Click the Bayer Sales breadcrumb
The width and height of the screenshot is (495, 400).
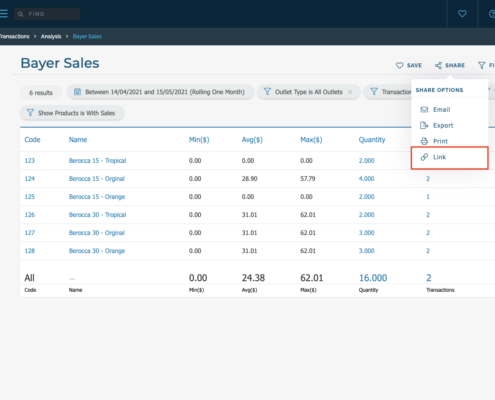click(x=87, y=36)
